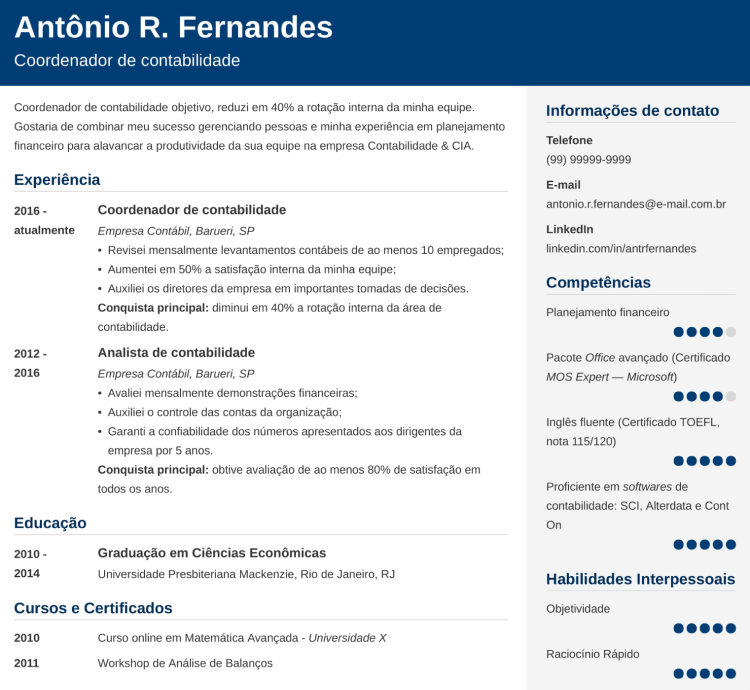The image size is (750, 690).
Task: Select the Coordenador de contabilidade subtitle in header
Action: pos(127,61)
